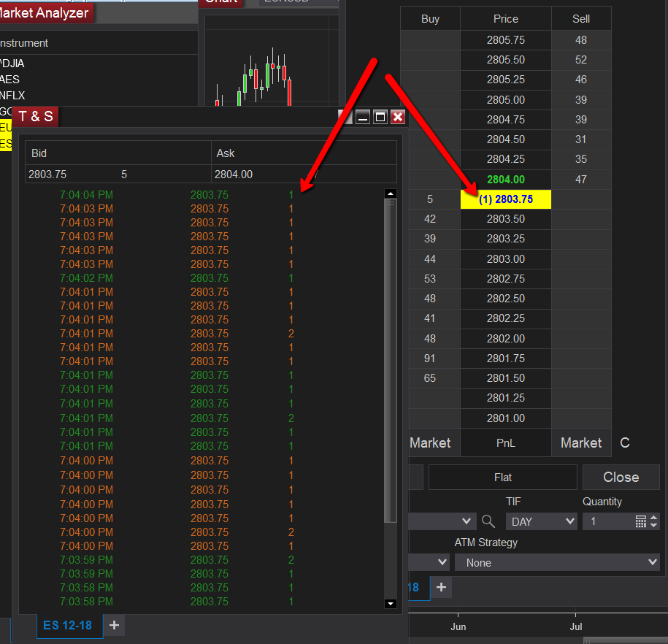668x644 pixels.
Task: Click price cell 2802.50
Action: point(506,299)
